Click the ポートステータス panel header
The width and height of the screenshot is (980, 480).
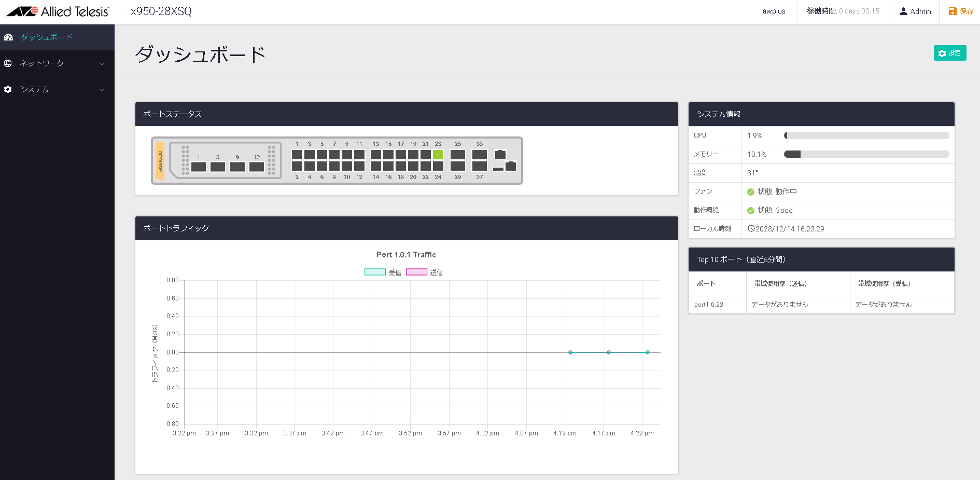pyautogui.click(x=407, y=114)
